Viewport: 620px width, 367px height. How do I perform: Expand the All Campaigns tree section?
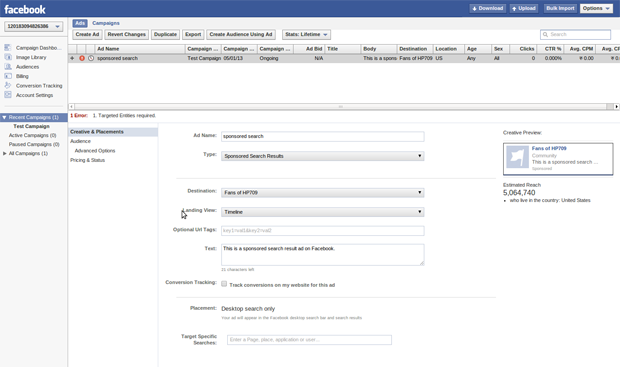pyautogui.click(x=4, y=153)
